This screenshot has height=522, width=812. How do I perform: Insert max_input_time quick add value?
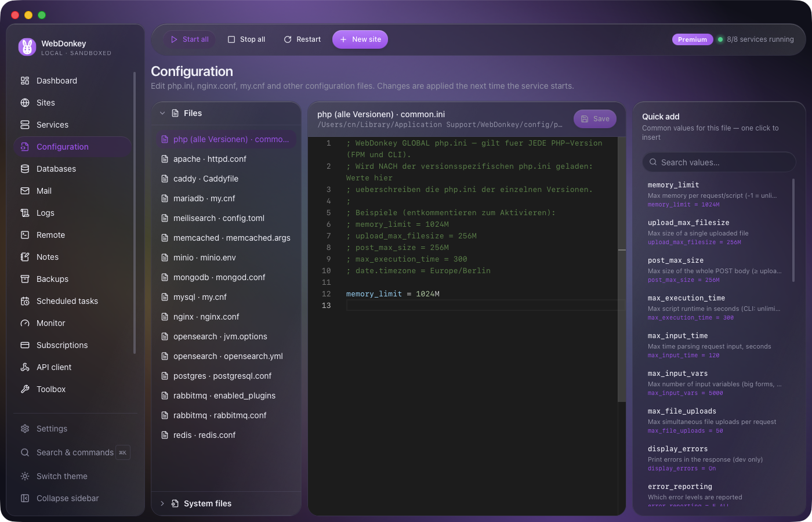[716, 345]
